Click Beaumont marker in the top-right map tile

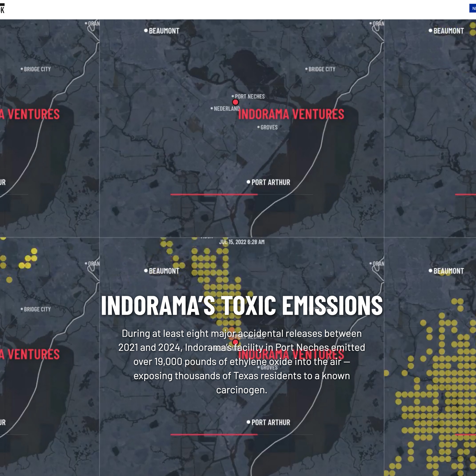click(430, 30)
